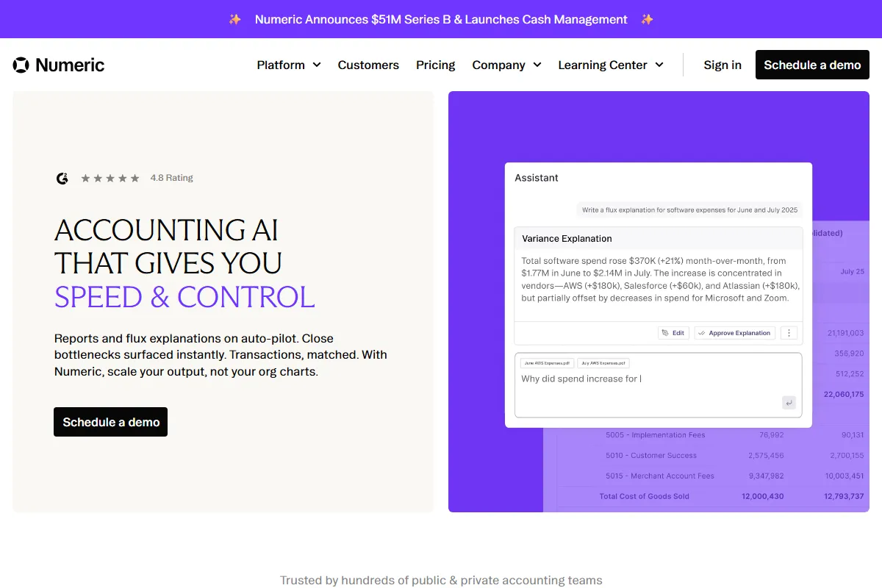Open the Series B announcement banner
The height and width of the screenshot is (588, 882).
click(x=441, y=19)
